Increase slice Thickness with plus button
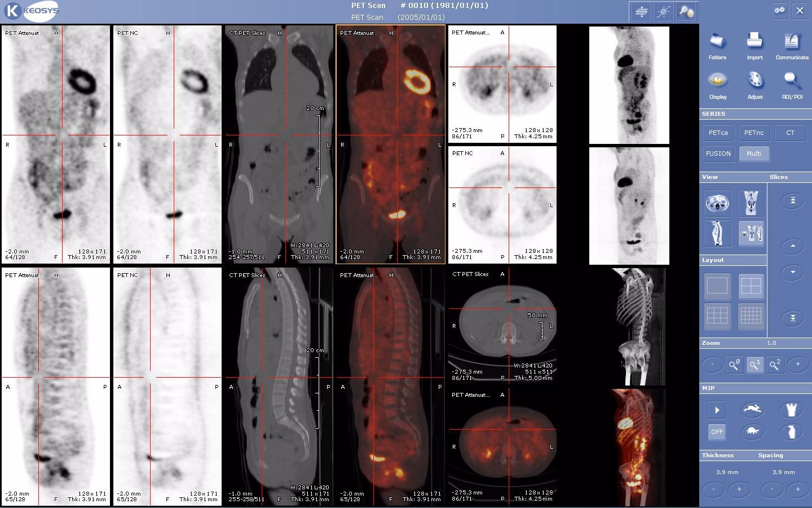This screenshot has width=812, height=508. [x=739, y=490]
